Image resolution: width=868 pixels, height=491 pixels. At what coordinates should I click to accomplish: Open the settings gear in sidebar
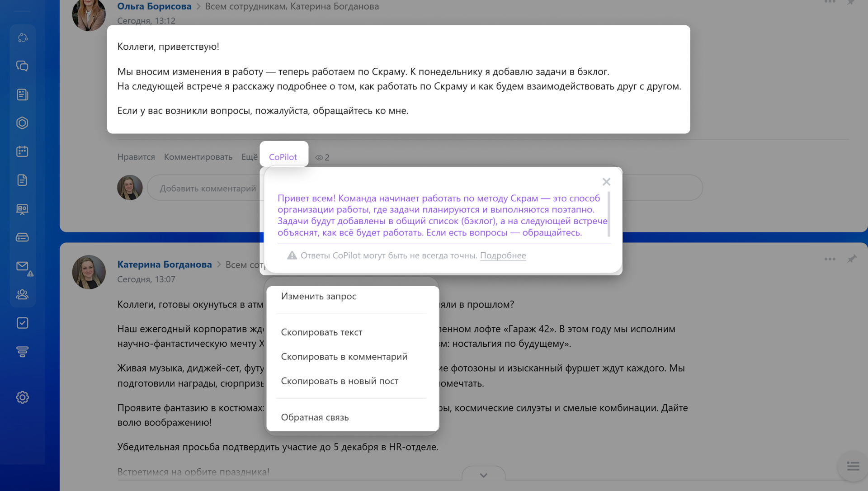[22, 397]
